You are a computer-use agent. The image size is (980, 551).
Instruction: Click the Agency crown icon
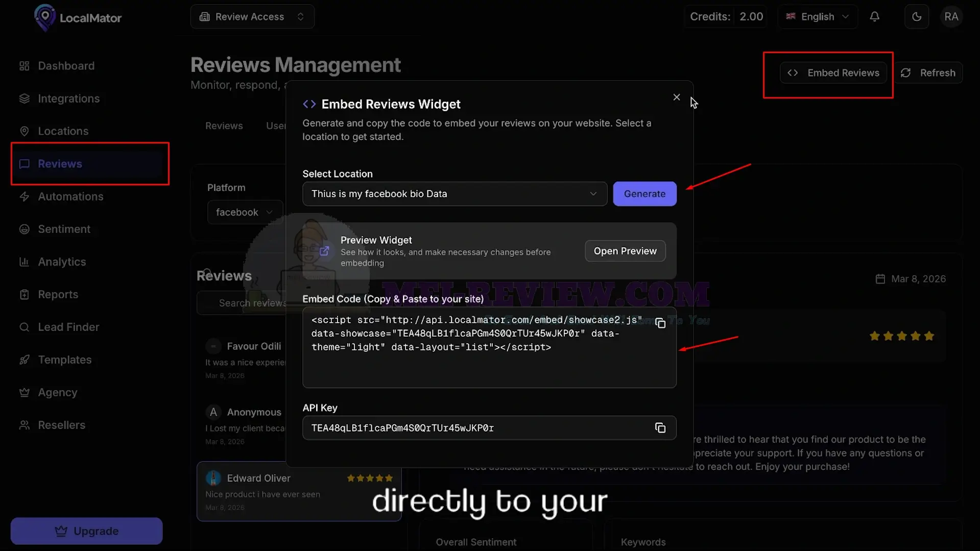(x=24, y=393)
